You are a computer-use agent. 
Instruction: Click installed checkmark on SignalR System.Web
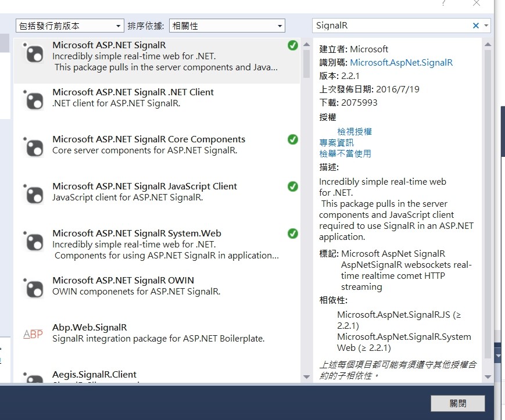tap(292, 234)
